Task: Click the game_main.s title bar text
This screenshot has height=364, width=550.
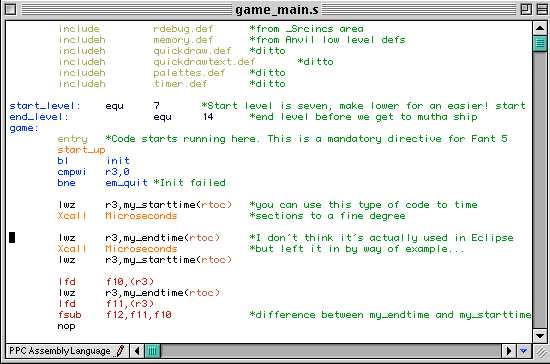Action: point(277,9)
